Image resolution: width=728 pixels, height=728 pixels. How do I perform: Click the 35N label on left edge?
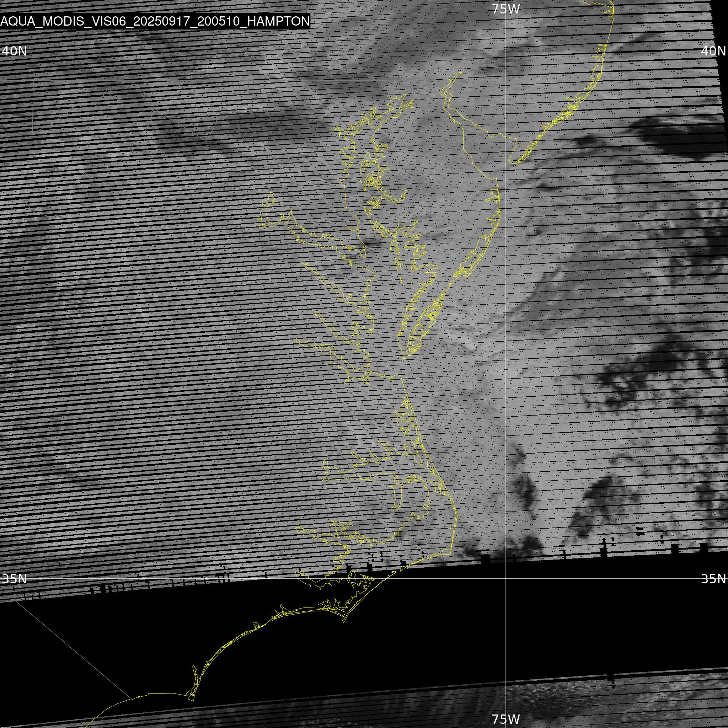[x=14, y=579]
